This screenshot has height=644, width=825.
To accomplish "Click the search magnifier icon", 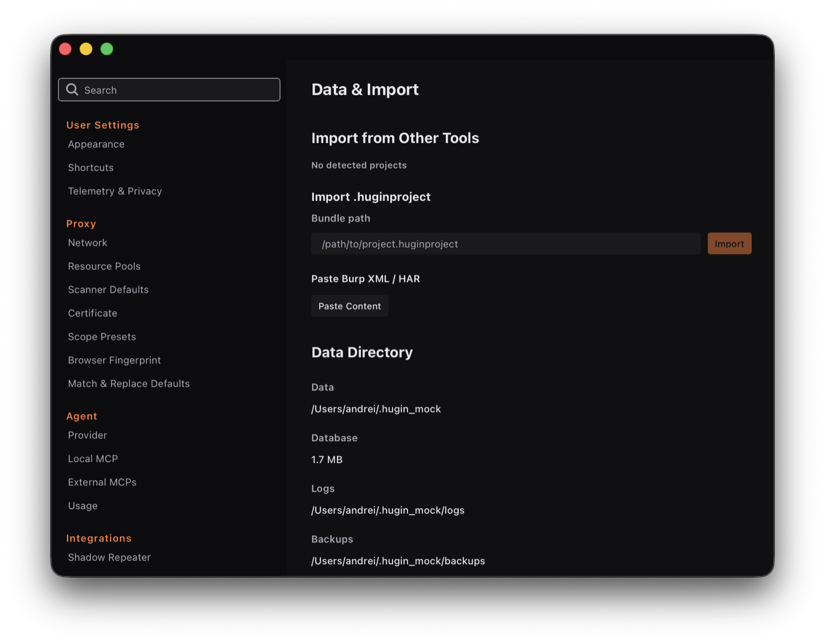I will 72,89.
